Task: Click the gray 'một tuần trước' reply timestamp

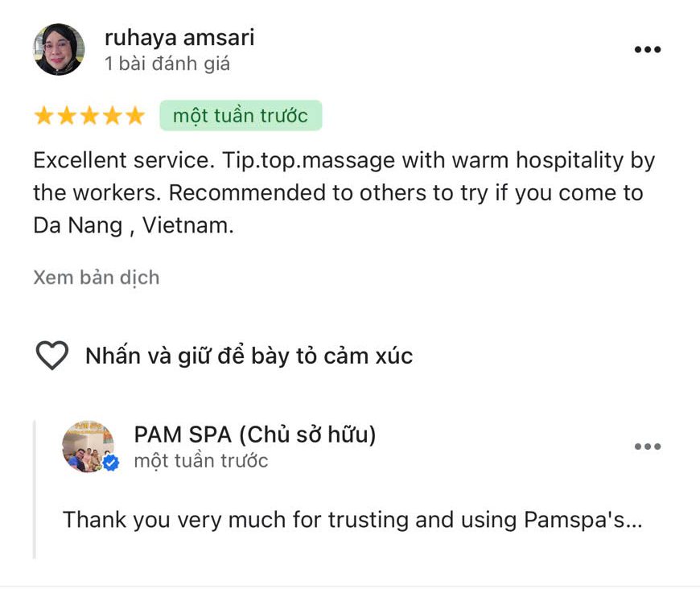Action: click(x=201, y=461)
